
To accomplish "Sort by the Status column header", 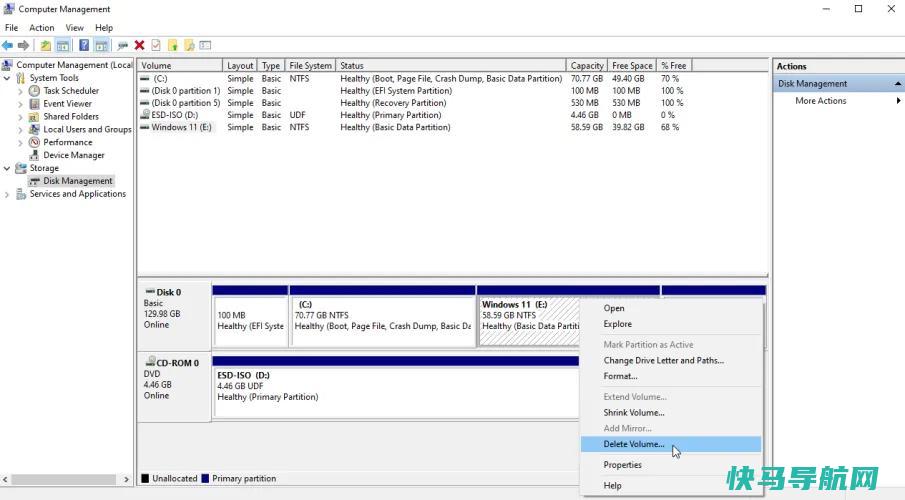I will [x=451, y=65].
